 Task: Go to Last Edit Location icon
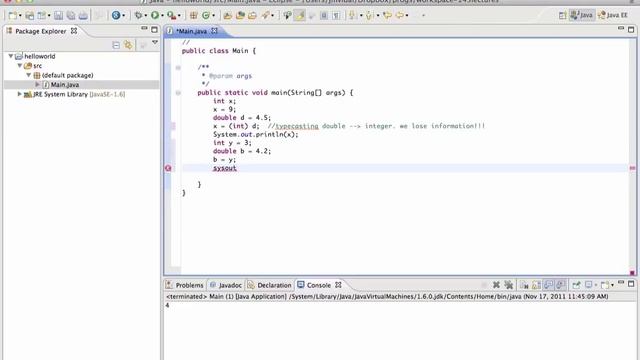[387, 16]
